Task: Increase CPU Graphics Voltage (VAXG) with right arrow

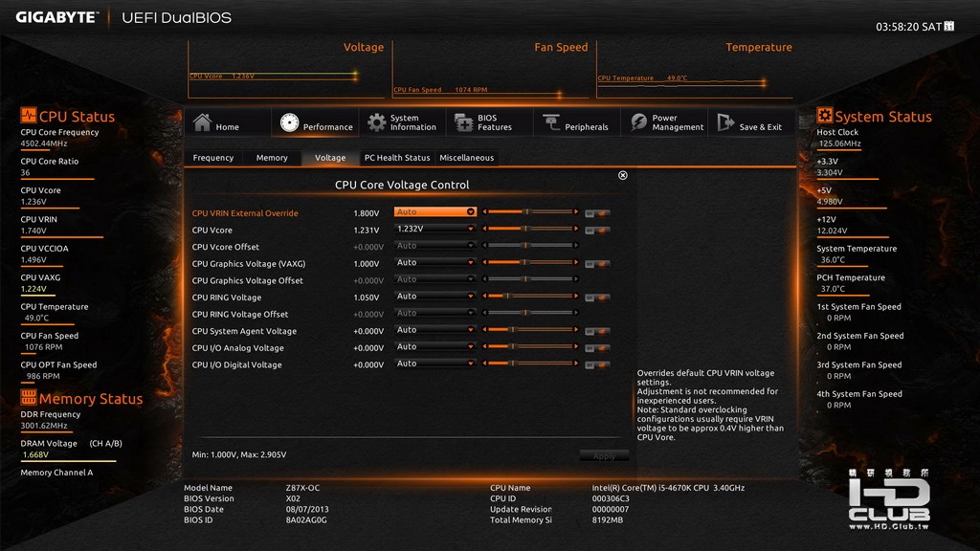Action: (x=575, y=262)
